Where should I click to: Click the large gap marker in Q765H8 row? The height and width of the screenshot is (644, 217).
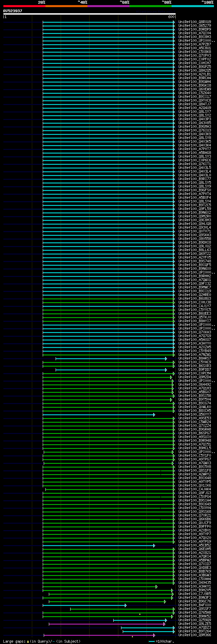[140, 614]
